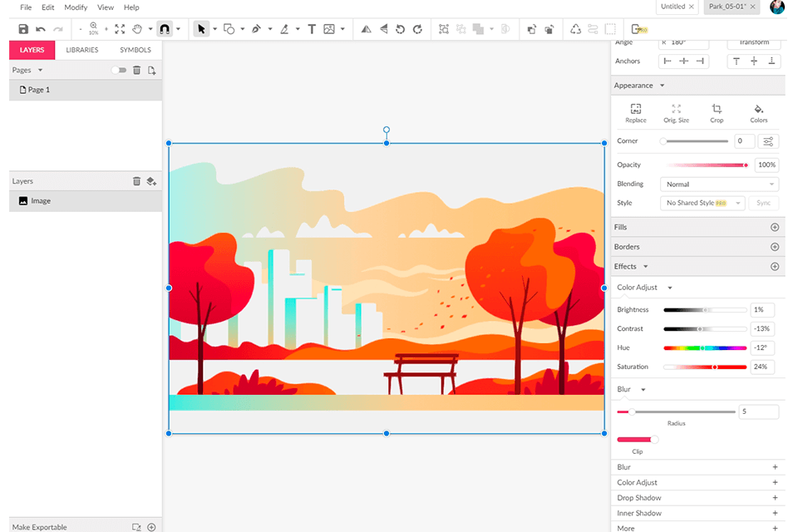Flip the image horizontally
Viewport: 798px width, 532px height.
point(366,29)
